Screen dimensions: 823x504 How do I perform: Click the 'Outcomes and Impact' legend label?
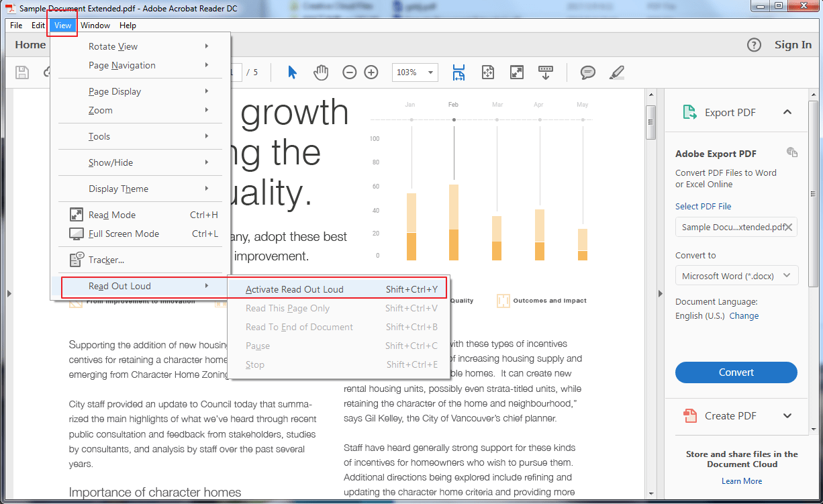coord(550,301)
